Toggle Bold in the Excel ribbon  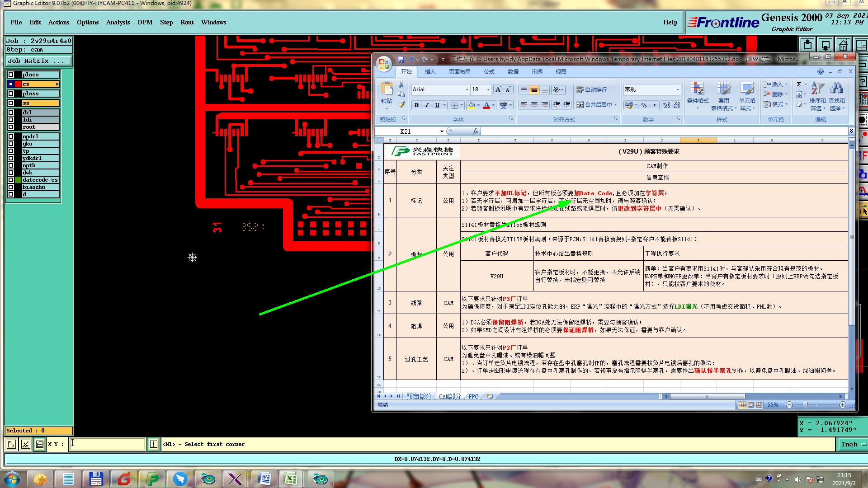click(416, 105)
